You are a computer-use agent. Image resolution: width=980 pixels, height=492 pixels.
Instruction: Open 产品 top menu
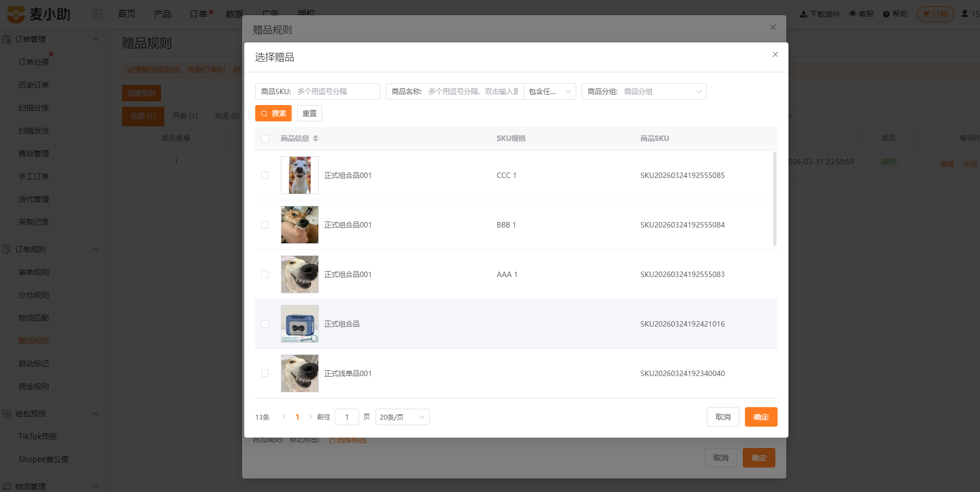(163, 14)
